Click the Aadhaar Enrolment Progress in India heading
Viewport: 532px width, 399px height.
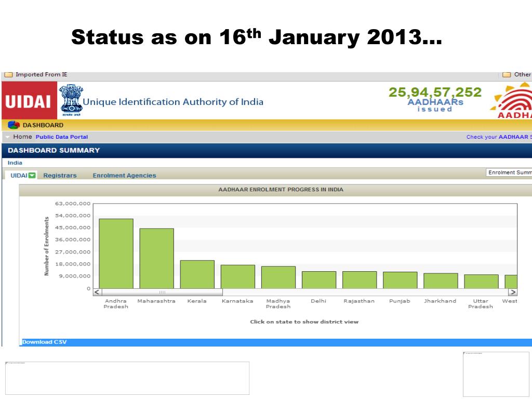pyautogui.click(x=281, y=190)
